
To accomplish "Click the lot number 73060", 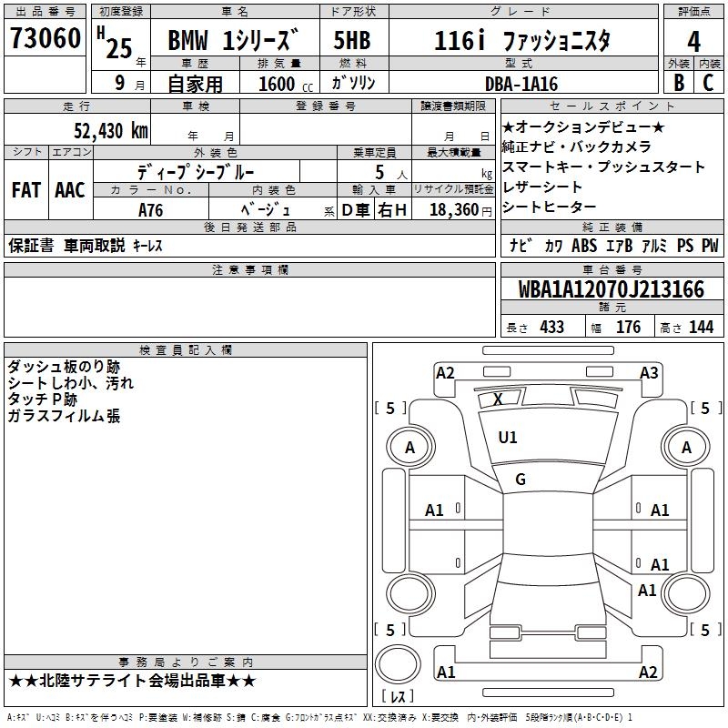I will [x=45, y=40].
